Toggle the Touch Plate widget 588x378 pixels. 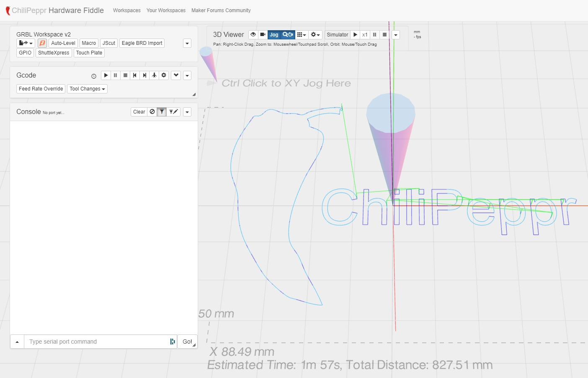tap(89, 53)
